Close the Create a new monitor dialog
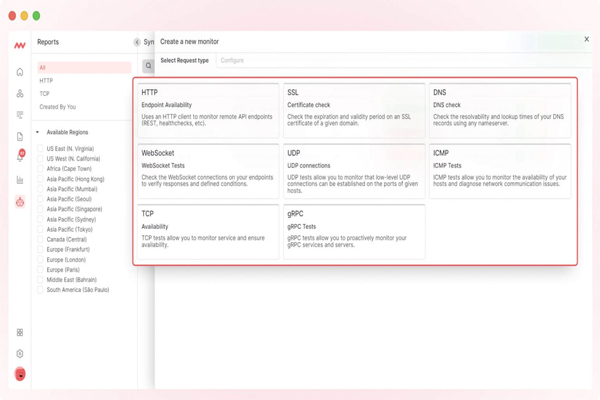The width and height of the screenshot is (600, 400). pyautogui.click(x=586, y=39)
